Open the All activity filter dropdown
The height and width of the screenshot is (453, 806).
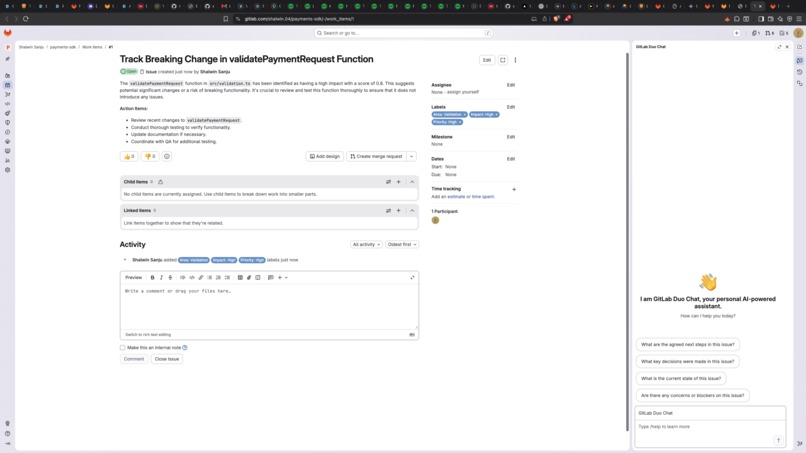click(367, 245)
